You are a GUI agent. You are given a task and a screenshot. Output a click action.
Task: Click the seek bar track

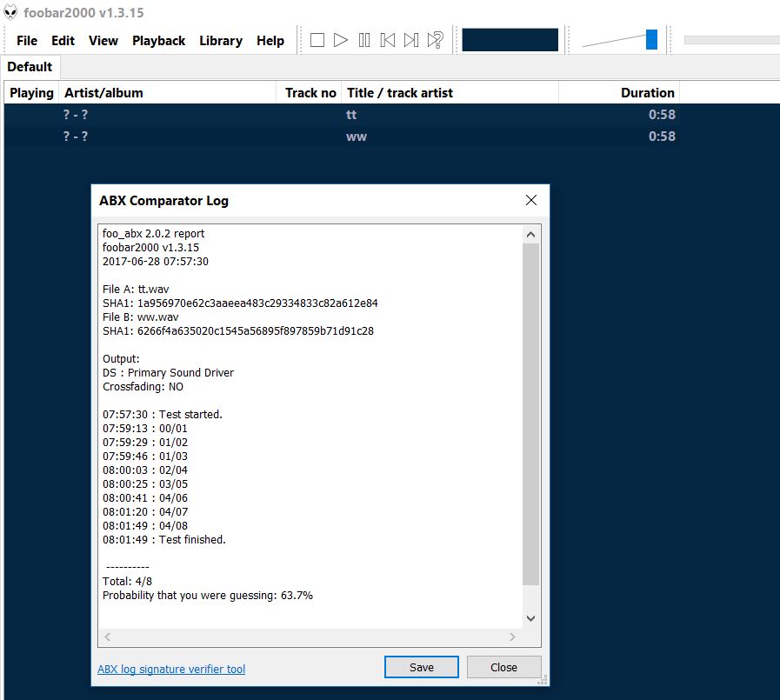(x=732, y=40)
